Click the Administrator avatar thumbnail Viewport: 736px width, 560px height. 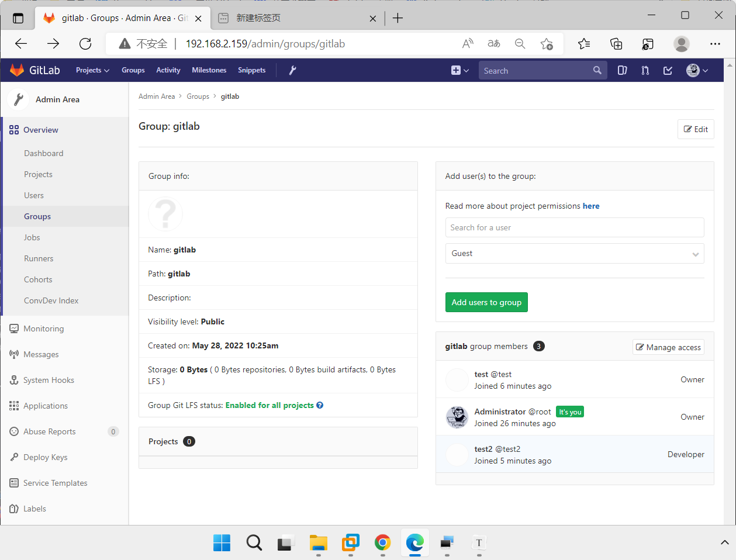(457, 417)
